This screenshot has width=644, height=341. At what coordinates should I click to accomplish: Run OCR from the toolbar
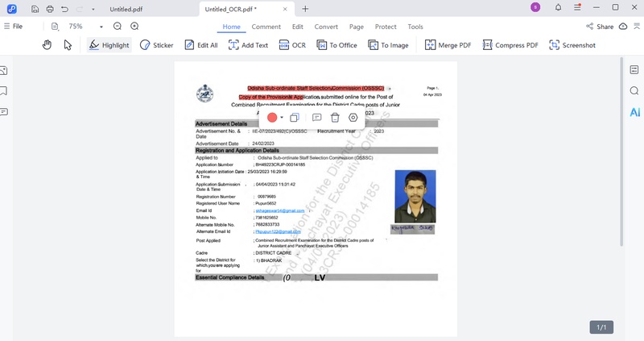pyautogui.click(x=292, y=45)
